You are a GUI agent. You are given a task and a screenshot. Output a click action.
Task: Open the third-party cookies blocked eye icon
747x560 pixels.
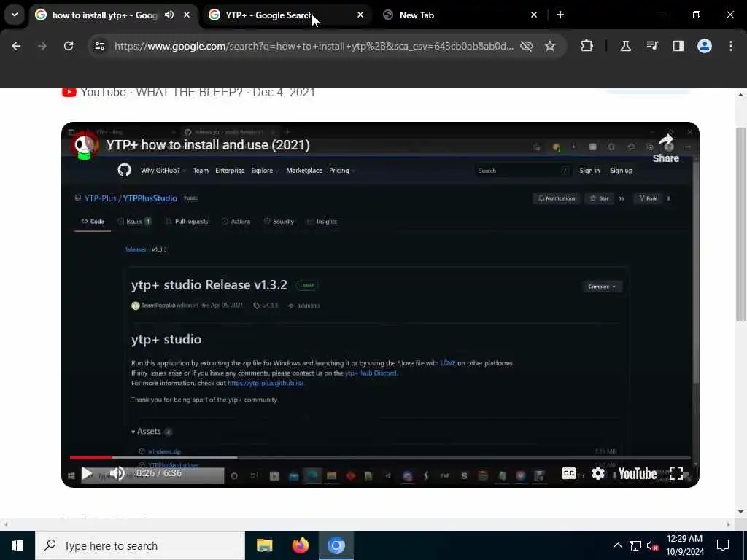[527, 46]
